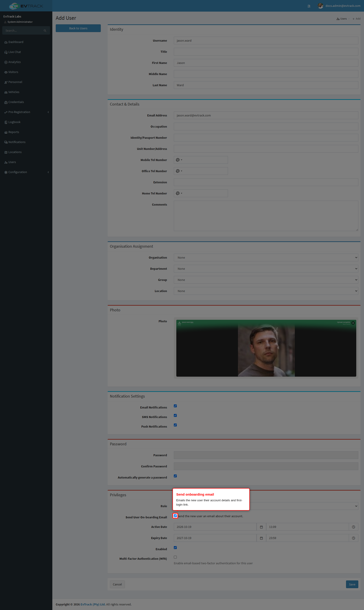Toggle Send User On-boarding Email checkbox
The width and height of the screenshot is (364, 610).
175,516
